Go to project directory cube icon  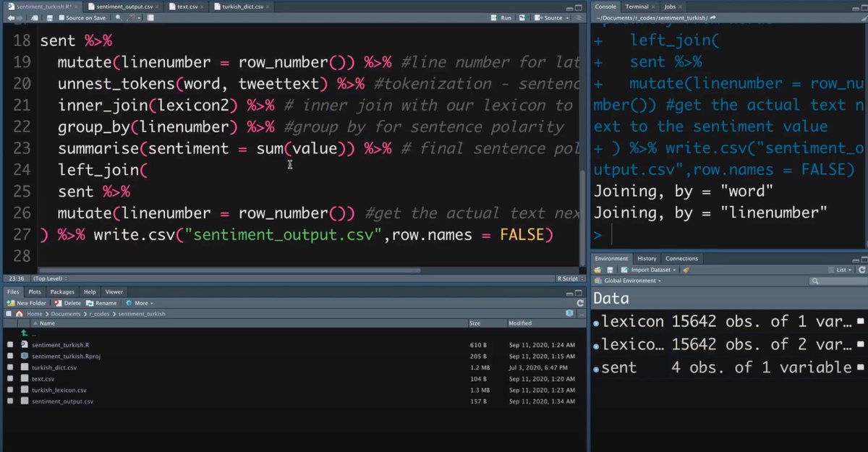click(570, 313)
